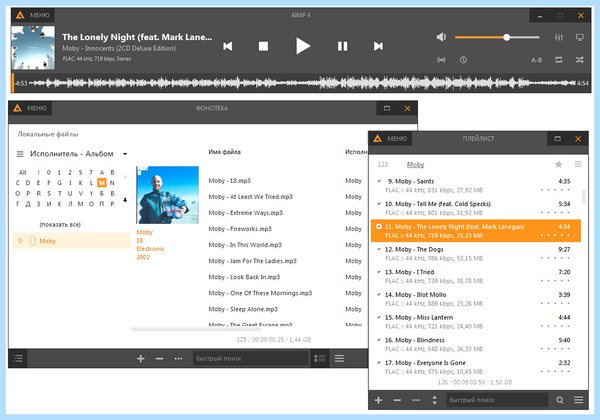The width and height of the screenshot is (600, 420).
Task: Toggle checkbox for 14. Moby - Blot Mollo
Action: (x=379, y=295)
